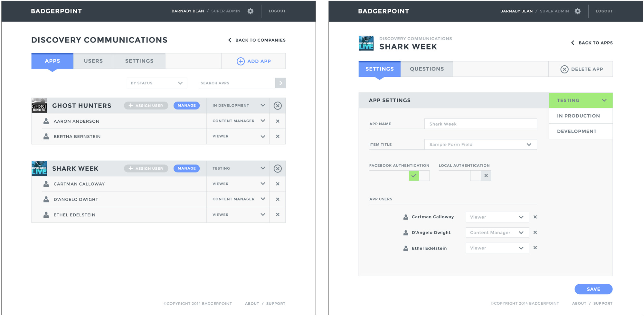Viewport: 644px width, 322px height.
Task: Click Ghost Hunters app thumbnail
Action: (x=39, y=106)
